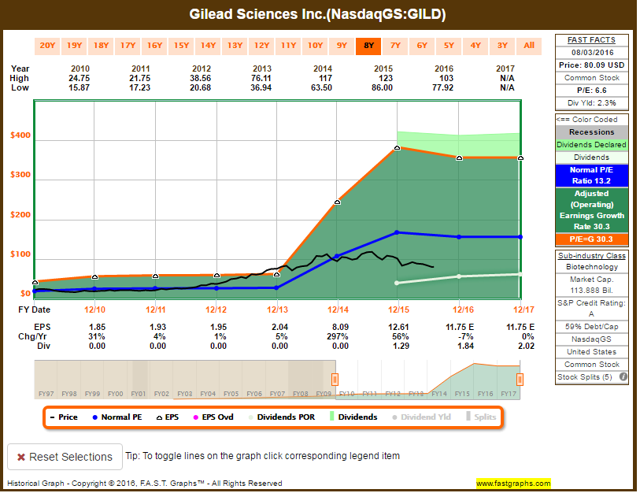Screen dimensions: 640x493
Task: Show All years of history
Action: coord(529,46)
